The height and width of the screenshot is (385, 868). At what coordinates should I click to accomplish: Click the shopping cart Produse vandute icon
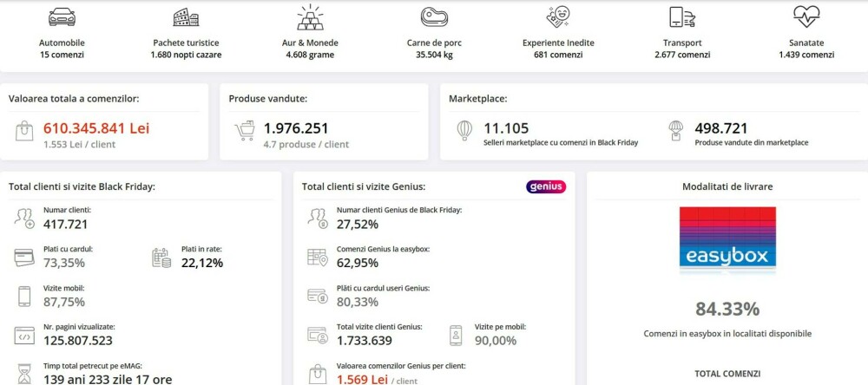tap(245, 132)
